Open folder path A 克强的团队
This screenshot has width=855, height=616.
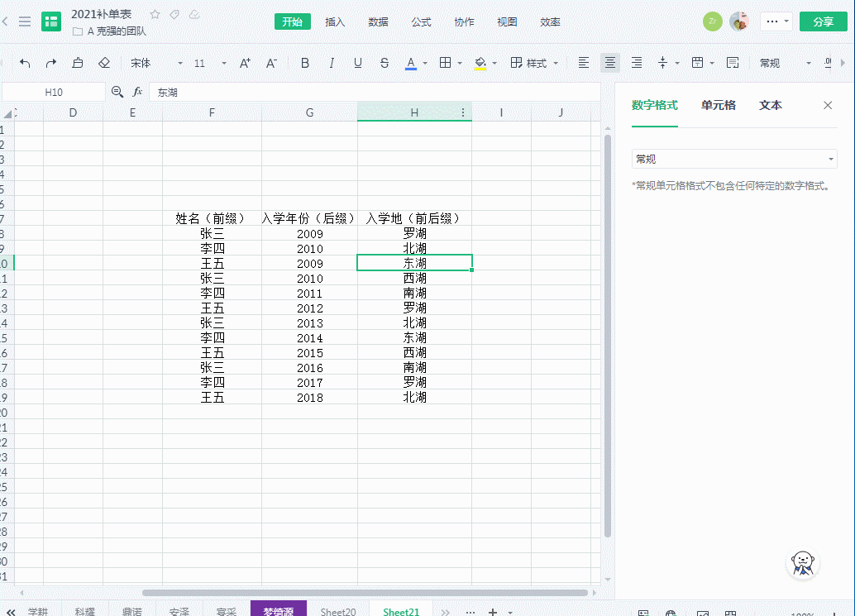110,31
